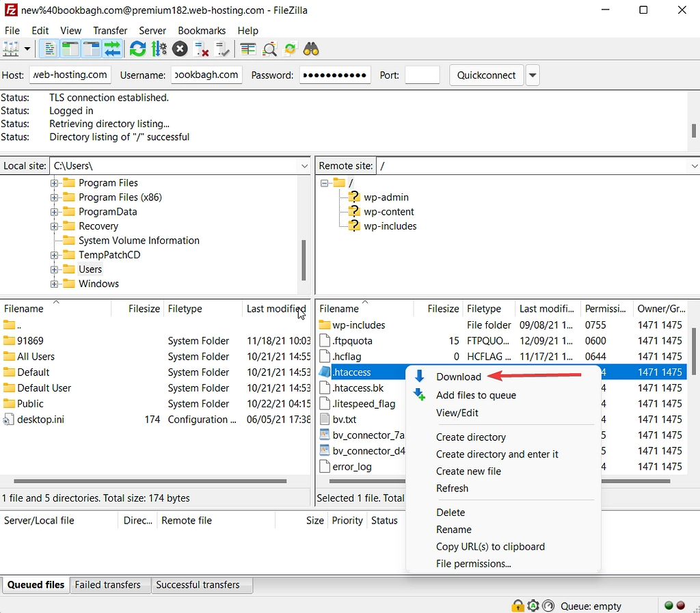This screenshot has width=700, height=613.
Task: Select the wp-admin remote folder
Action: coord(386,197)
